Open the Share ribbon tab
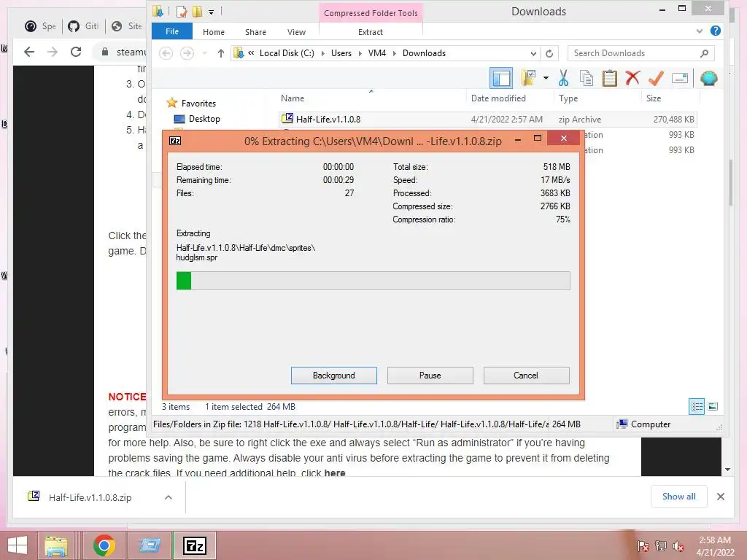This screenshot has height=560, width=747. point(255,32)
